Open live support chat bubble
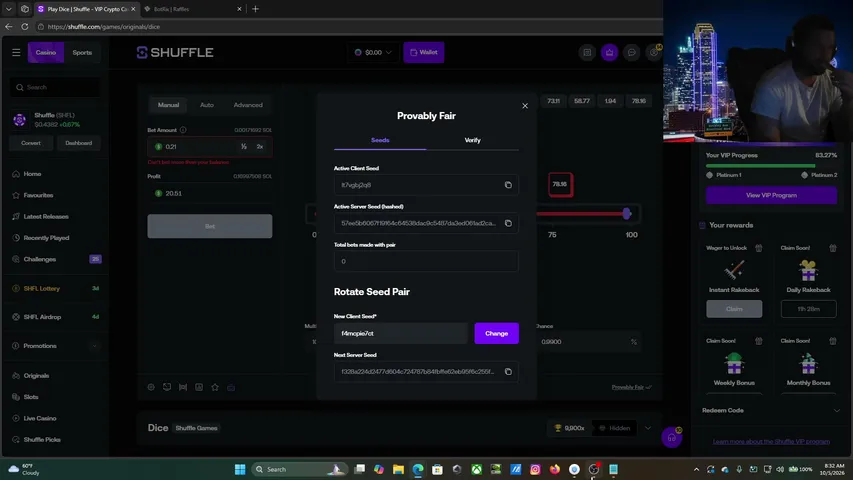Viewport: 853px width, 480px height. point(672,438)
